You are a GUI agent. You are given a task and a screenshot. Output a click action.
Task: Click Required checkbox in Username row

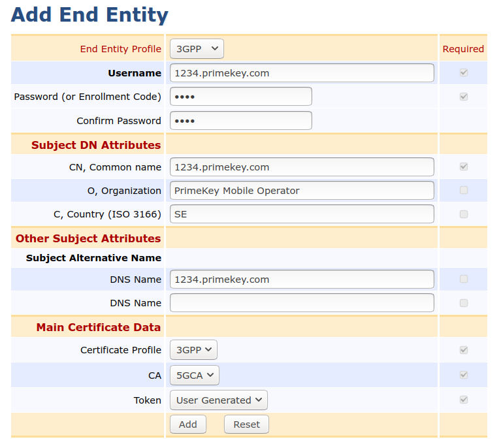[464, 73]
